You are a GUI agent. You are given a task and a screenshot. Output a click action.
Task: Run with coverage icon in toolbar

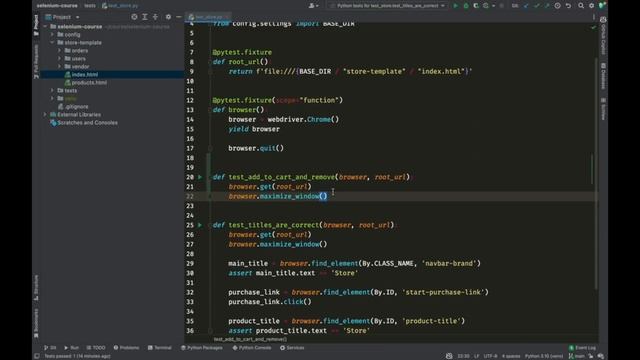coord(476,6)
